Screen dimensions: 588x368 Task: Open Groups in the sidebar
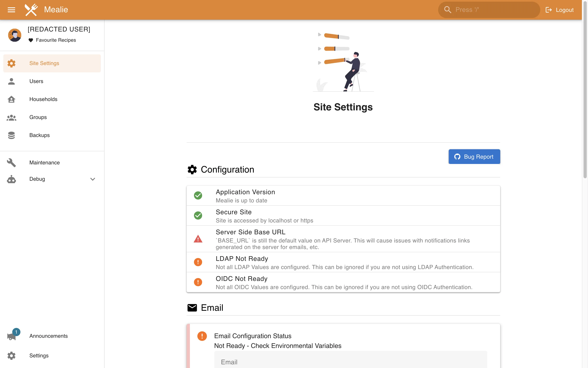[52, 117]
